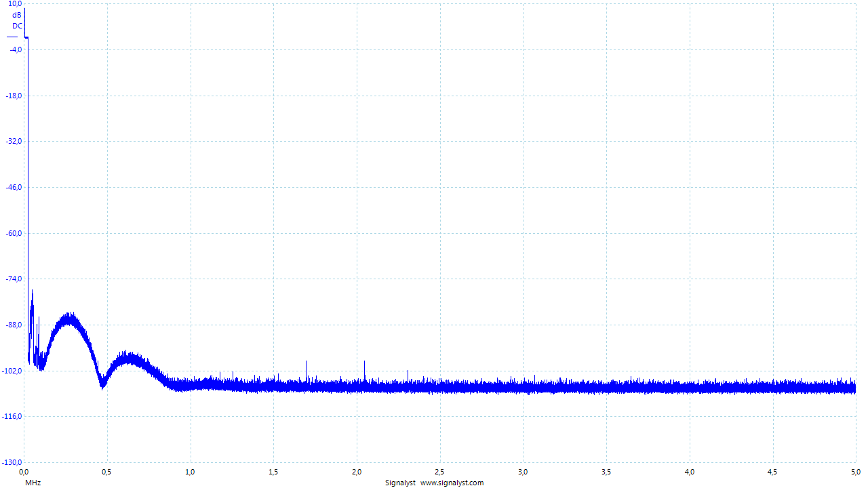Click the 5,0 MHz axis tick label
The image size is (868, 488).
pos(856,471)
